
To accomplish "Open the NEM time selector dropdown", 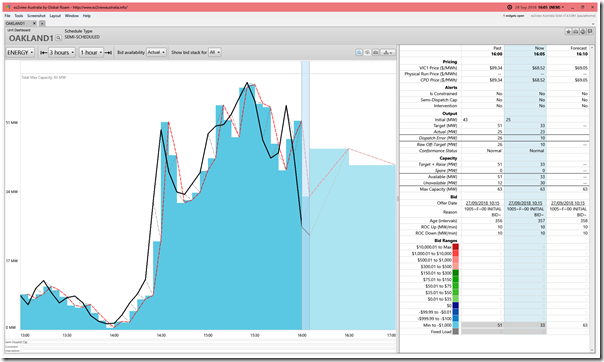I will 563,7.
